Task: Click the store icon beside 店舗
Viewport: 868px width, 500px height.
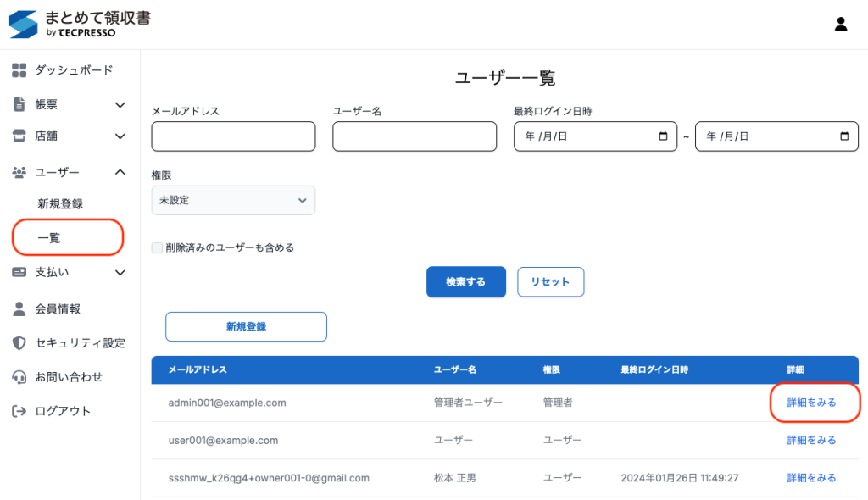Action: tap(19, 136)
